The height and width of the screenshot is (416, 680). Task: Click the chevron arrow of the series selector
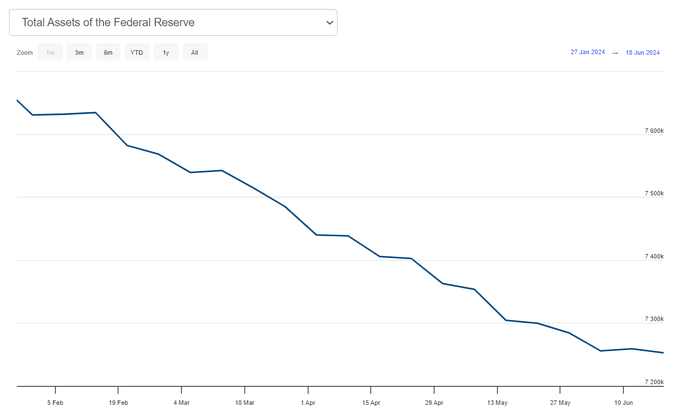330,23
